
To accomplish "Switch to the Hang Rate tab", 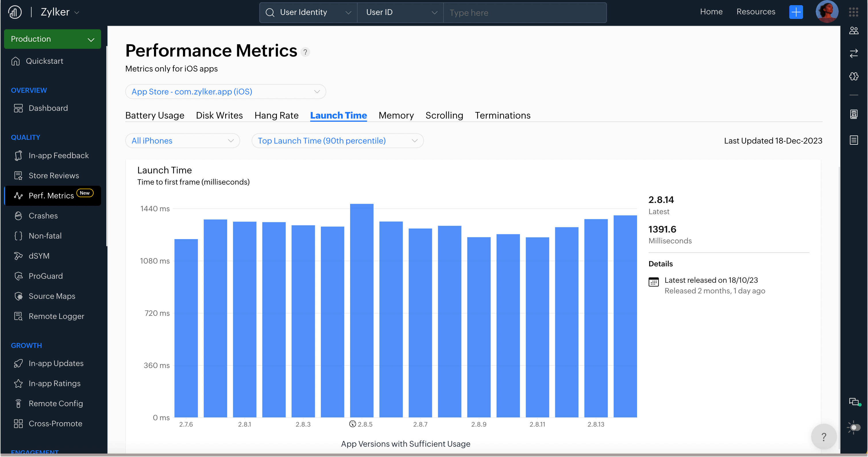I will pyautogui.click(x=276, y=115).
